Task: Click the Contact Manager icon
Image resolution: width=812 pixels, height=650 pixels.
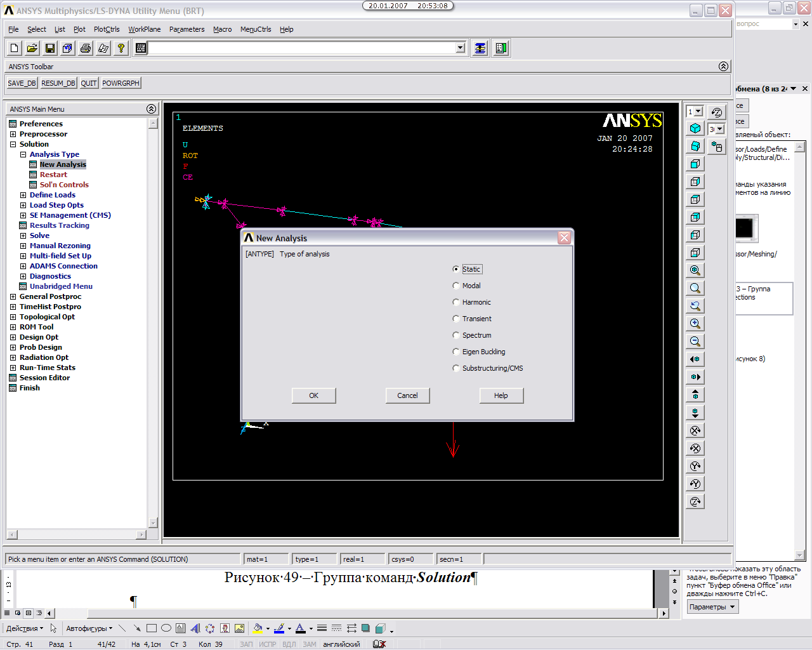Action: 501,48
